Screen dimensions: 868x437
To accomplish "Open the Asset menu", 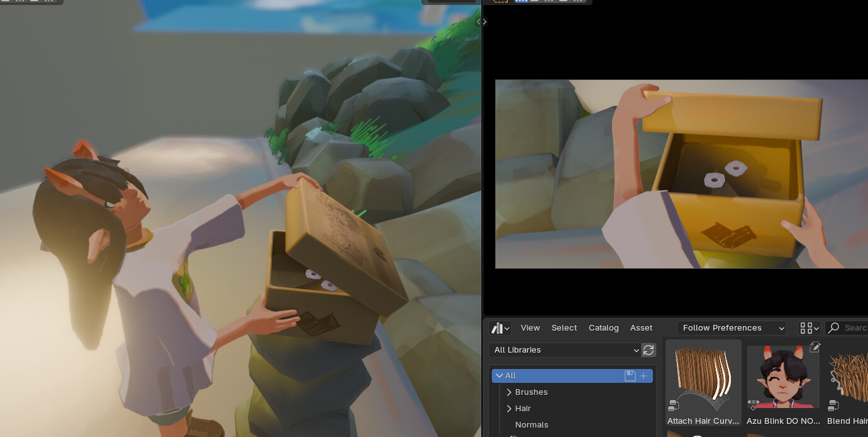I will coord(642,328).
